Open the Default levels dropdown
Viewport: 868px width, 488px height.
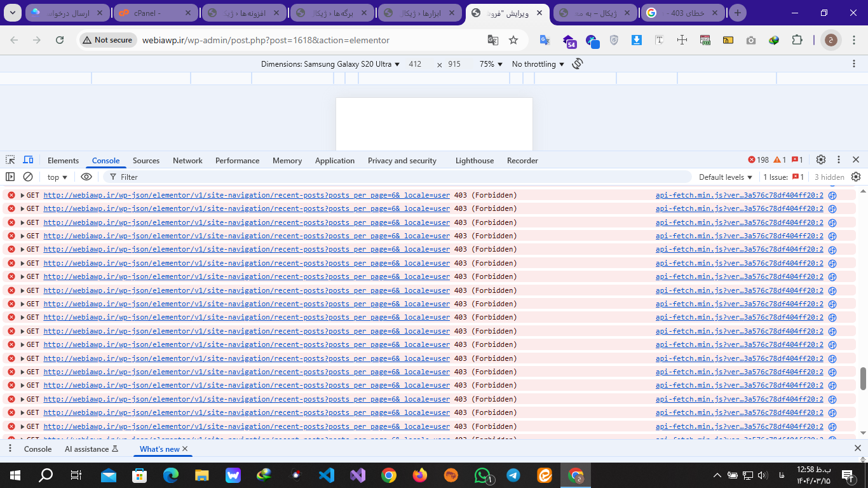(725, 177)
